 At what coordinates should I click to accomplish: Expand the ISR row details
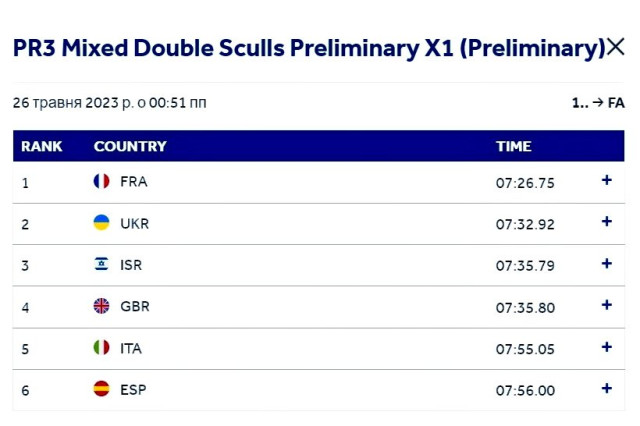(606, 264)
